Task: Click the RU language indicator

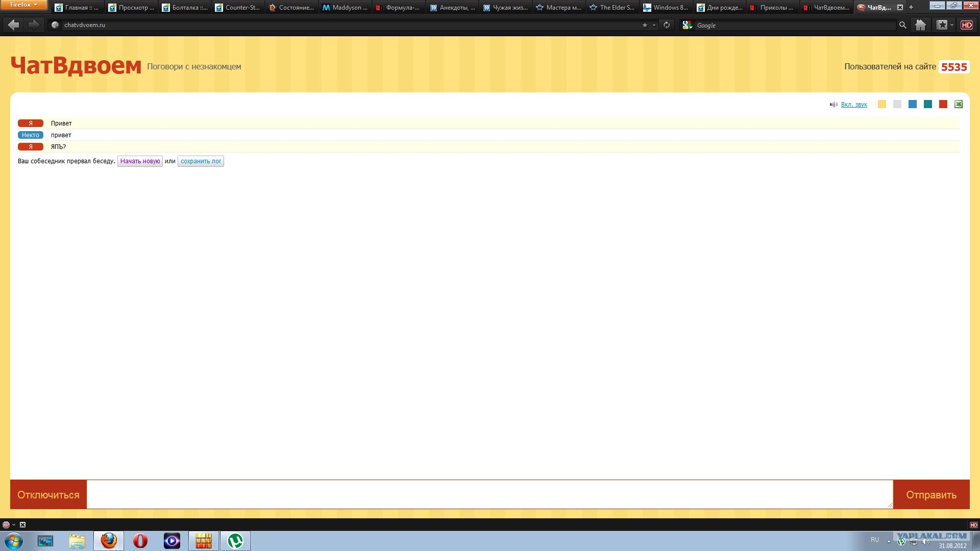Action: pyautogui.click(x=875, y=540)
